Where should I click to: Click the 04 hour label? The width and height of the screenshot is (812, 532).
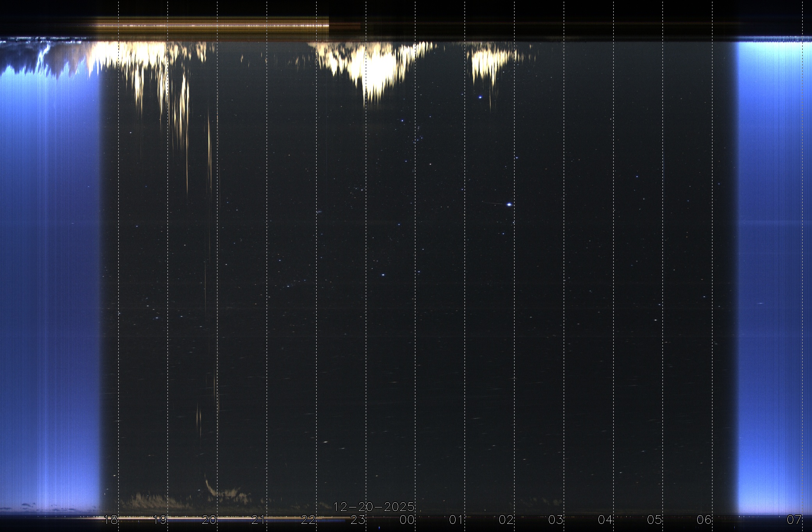point(605,520)
